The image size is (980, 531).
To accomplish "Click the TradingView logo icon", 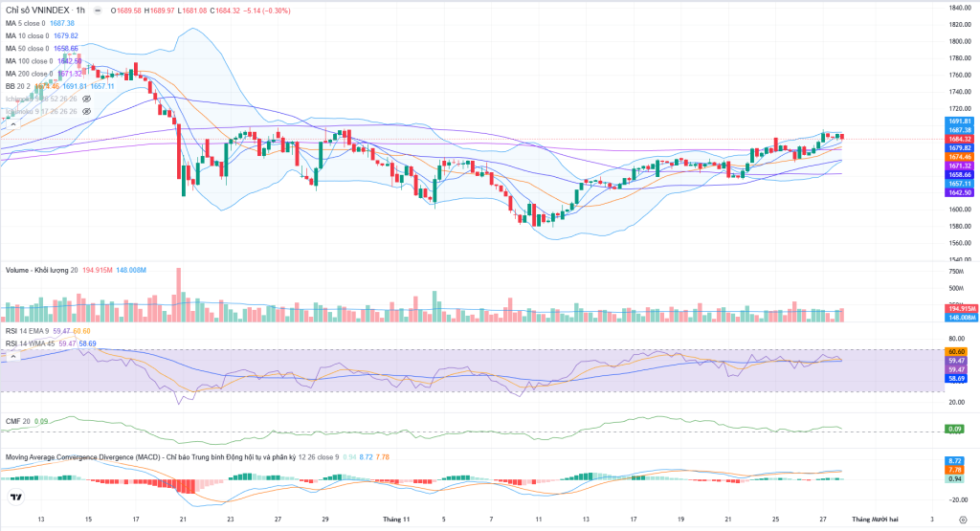I will coord(15,497).
